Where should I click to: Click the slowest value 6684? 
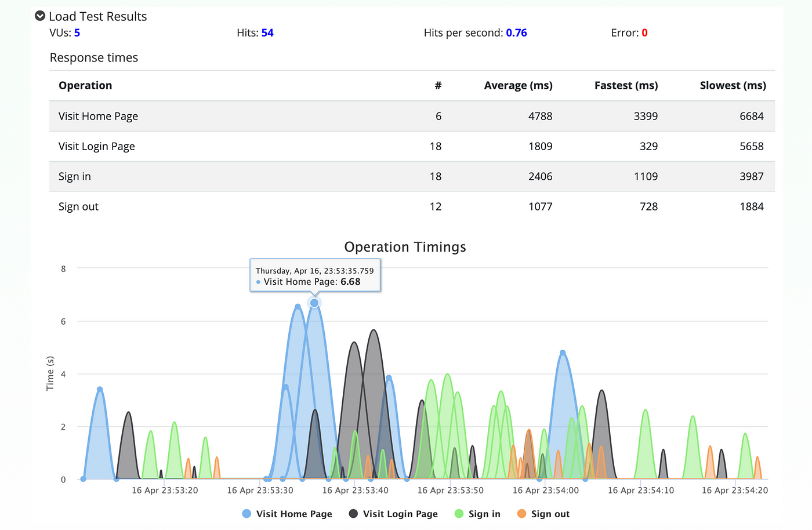[x=752, y=116]
